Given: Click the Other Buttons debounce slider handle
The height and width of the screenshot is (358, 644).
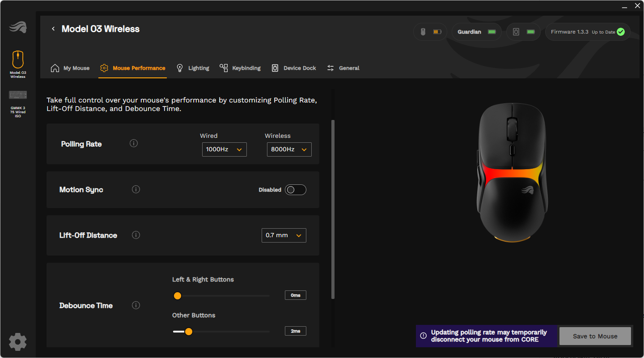Looking at the screenshot, I should 189,332.
